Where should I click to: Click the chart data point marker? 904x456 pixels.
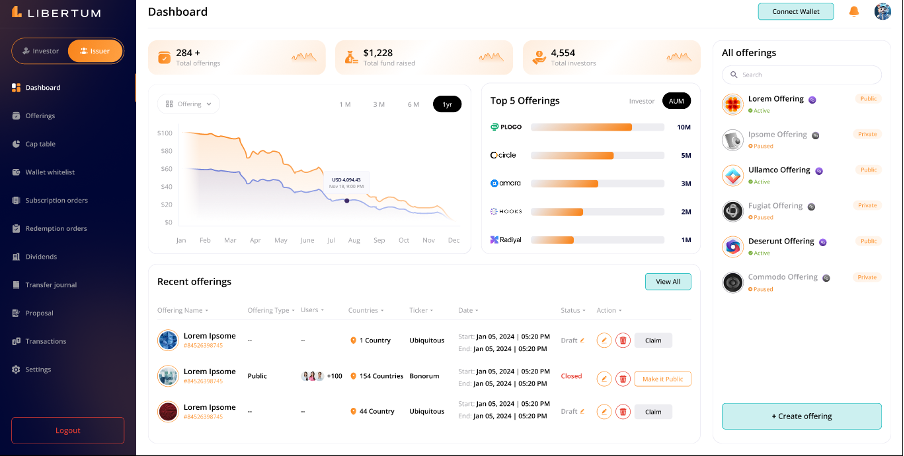[347, 201]
